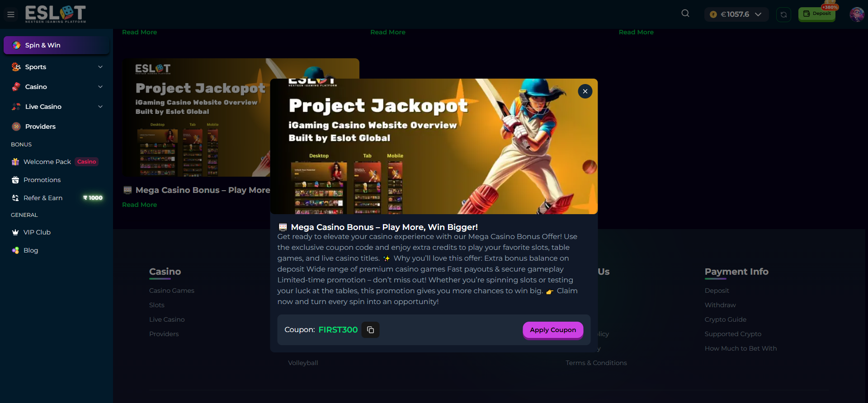Expand the Live Casino sidebar section
Viewport: 868px width, 403px height.
(x=57, y=107)
